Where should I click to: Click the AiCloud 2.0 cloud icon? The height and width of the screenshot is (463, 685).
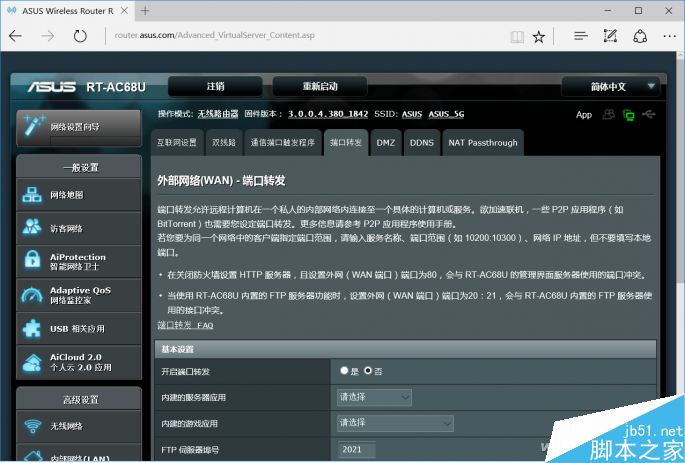tap(32, 363)
